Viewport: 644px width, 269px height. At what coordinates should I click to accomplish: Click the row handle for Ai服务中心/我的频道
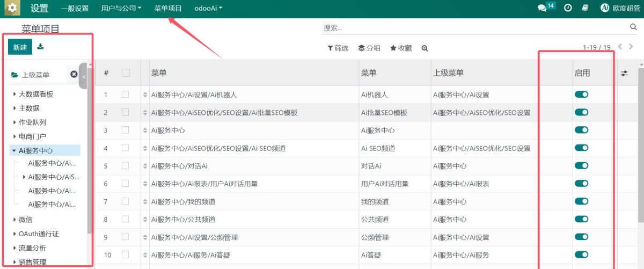coord(144,201)
